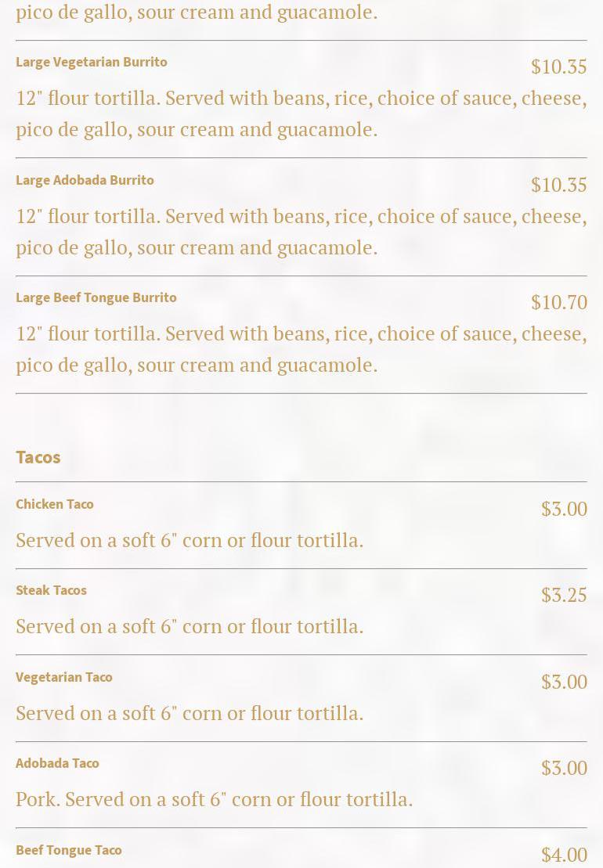This screenshot has height=868, width=603.
Task: Click the $10.70 beef tongue burrito price
Action: coord(558,302)
